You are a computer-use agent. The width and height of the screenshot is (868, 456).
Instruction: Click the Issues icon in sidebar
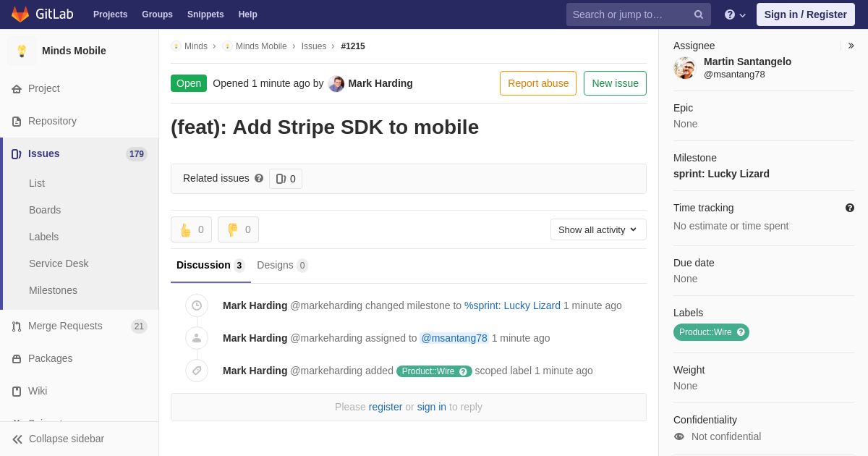[17, 154]
